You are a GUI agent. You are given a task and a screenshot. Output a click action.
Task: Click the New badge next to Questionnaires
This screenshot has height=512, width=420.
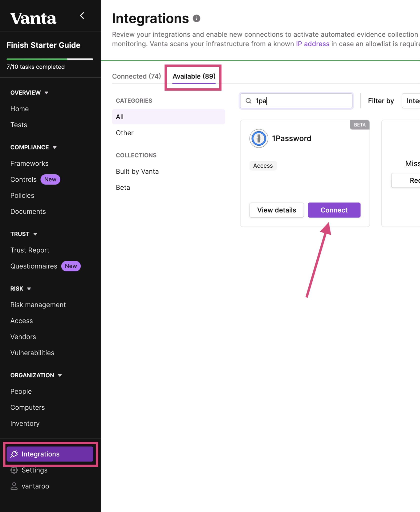coord(71,266)
